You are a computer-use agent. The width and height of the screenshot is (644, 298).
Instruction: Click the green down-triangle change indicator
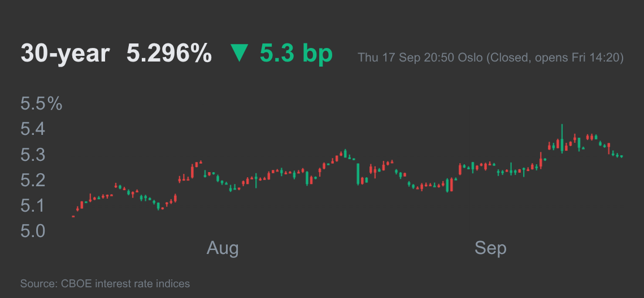coord(240,54)
